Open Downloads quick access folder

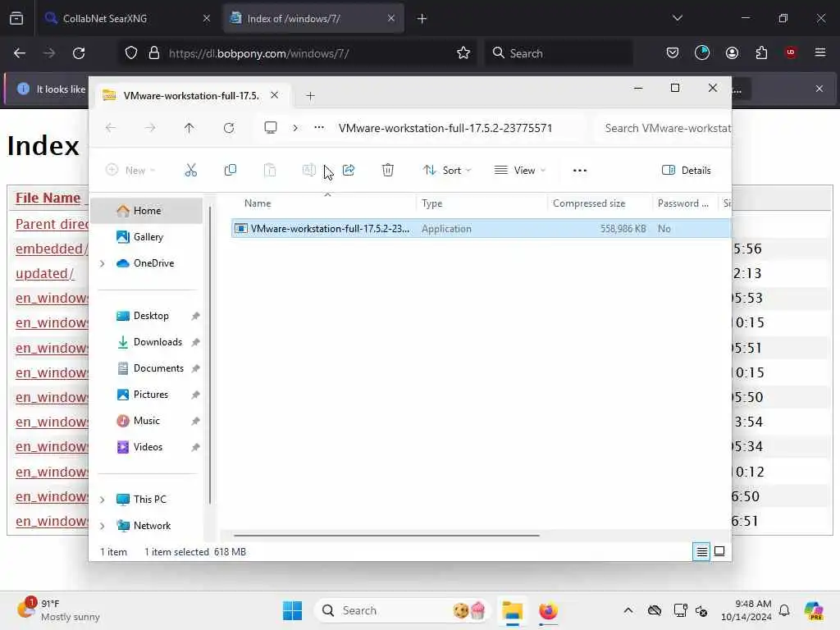click(x=157, y=342)
